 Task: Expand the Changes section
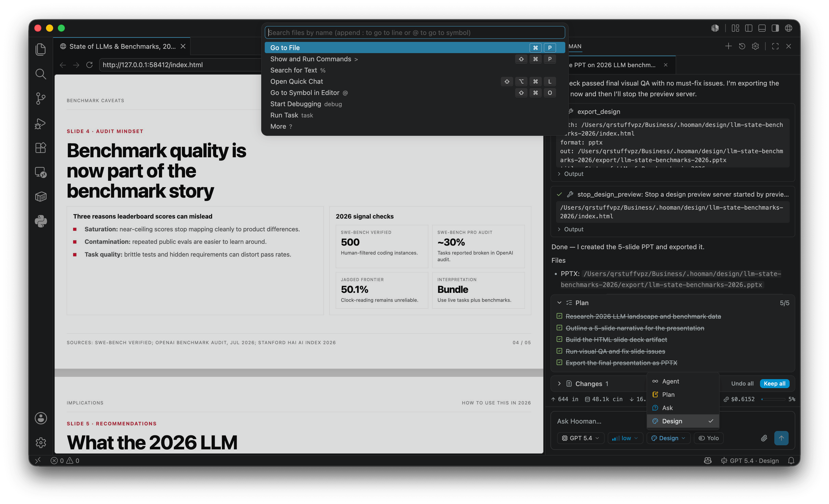click(559, 384)
